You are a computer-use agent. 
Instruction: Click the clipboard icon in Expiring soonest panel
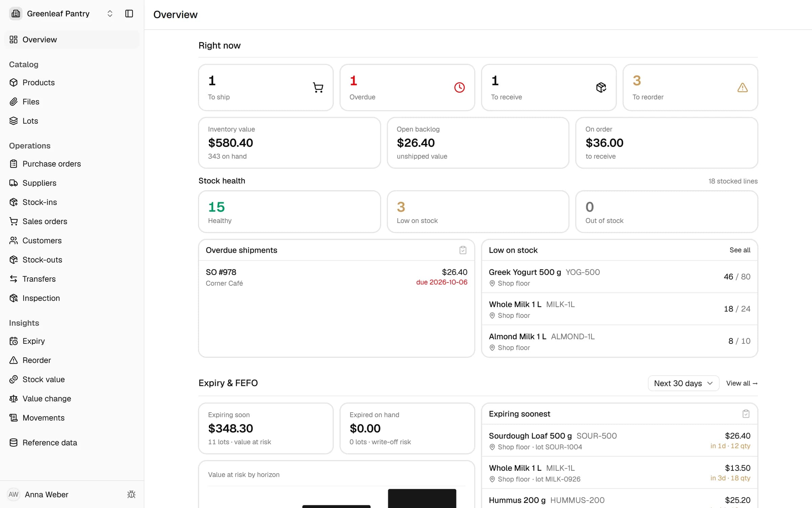(746, 414)
